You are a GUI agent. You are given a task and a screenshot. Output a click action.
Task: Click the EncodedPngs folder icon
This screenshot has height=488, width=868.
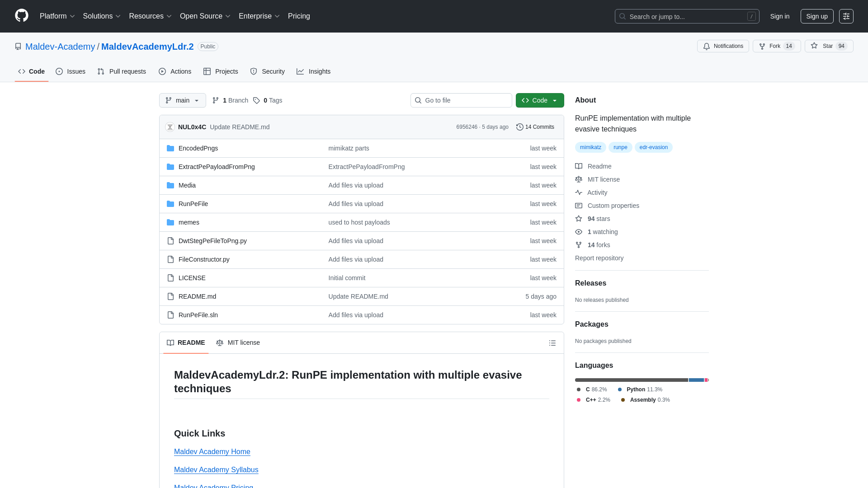click(x=170, y=148)
